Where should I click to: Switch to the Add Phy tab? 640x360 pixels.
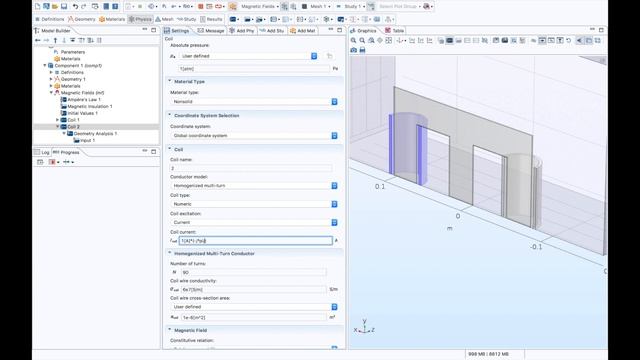[x=242, y=31]
